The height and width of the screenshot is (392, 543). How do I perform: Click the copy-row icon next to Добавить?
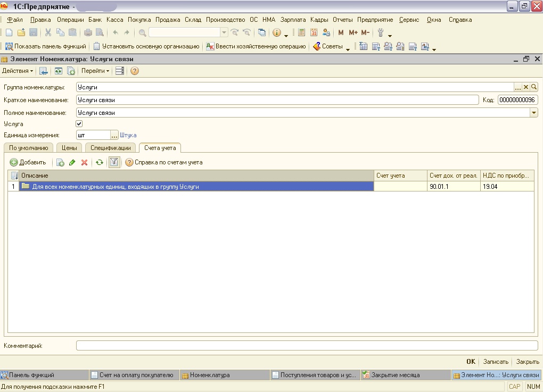coord(60,163)
